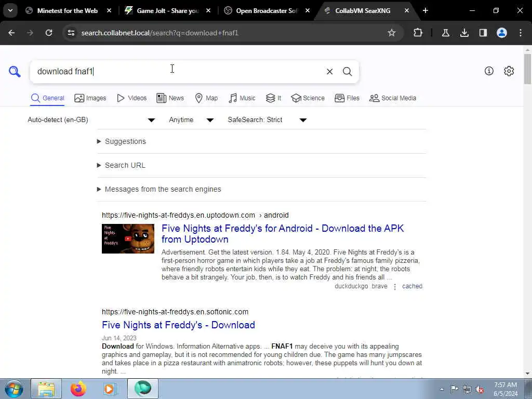Click the browser address bar URL
The height and width of the screenshot is (399, 532).
160,33
